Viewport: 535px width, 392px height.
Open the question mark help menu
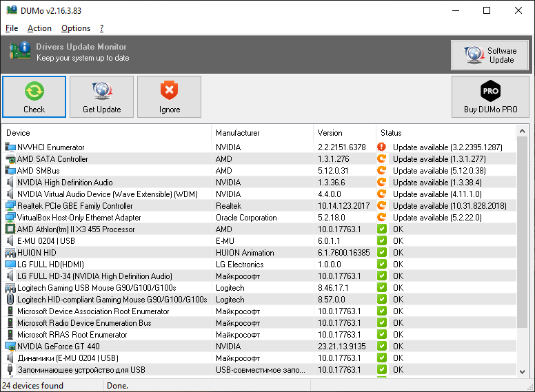[x=101, y=28]
